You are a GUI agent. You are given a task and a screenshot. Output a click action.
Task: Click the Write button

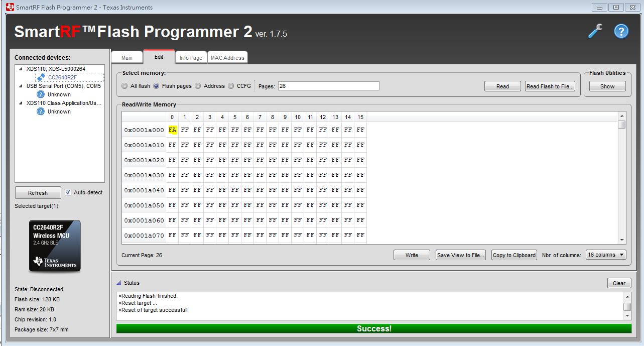(412, 255)
